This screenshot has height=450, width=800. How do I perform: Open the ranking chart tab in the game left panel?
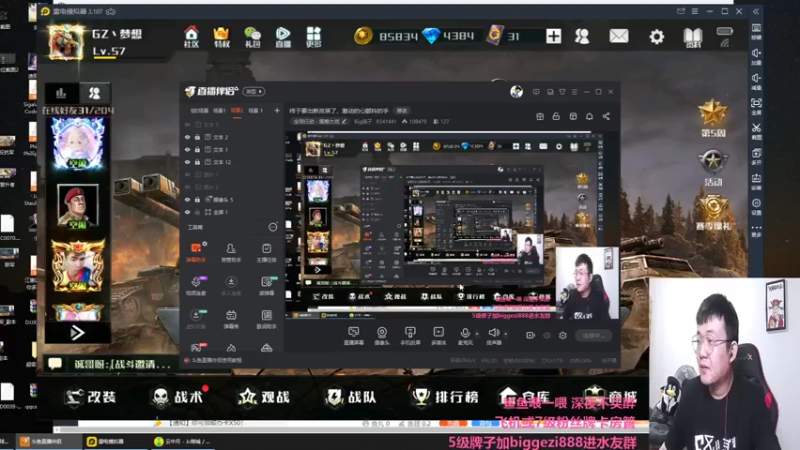point(61,93)
